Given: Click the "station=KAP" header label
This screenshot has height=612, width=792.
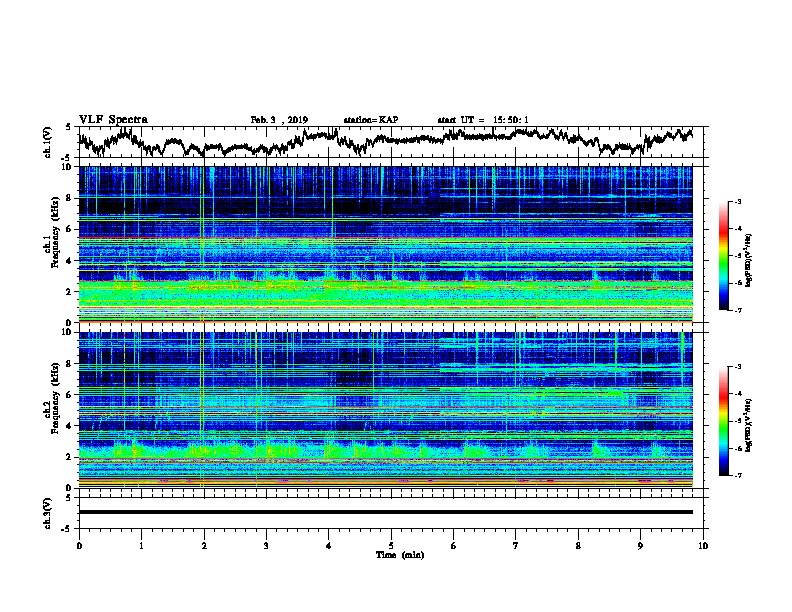Looking at the screenshot, I should point(371,120).
